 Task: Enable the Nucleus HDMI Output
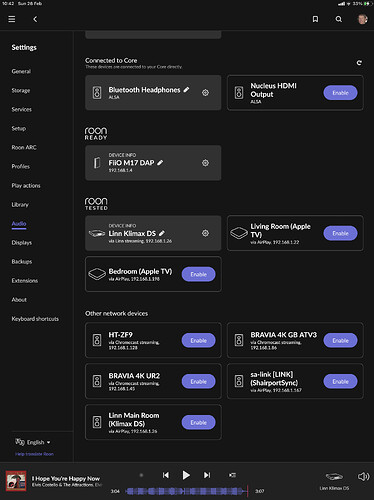click(340, 93)
